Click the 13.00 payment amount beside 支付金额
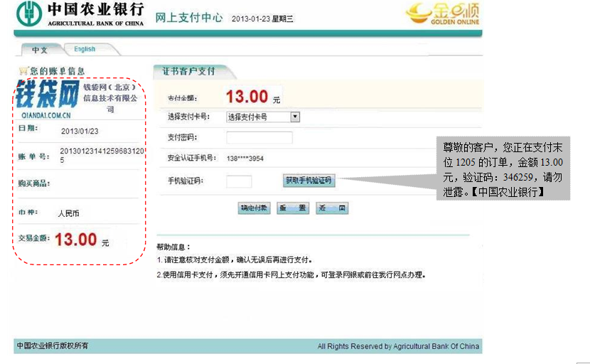 pos(247,97)
